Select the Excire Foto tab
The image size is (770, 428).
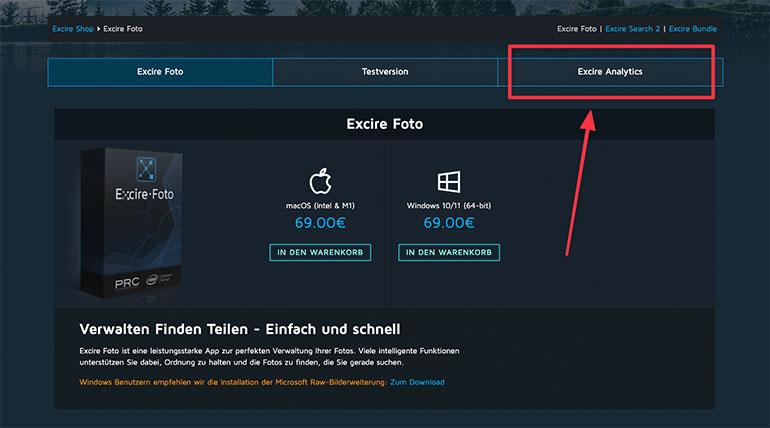160,72
